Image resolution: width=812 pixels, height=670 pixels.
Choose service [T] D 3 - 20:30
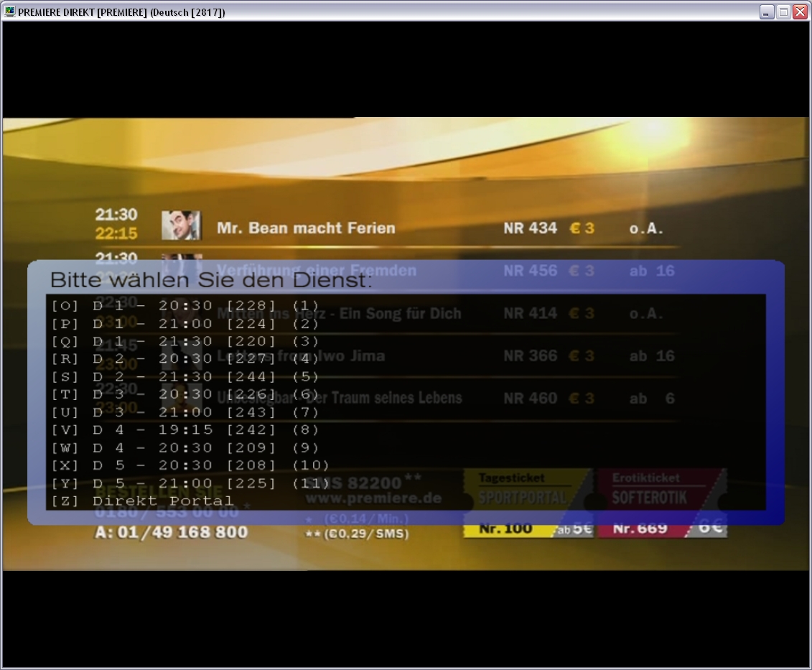[x=185, y=394]
